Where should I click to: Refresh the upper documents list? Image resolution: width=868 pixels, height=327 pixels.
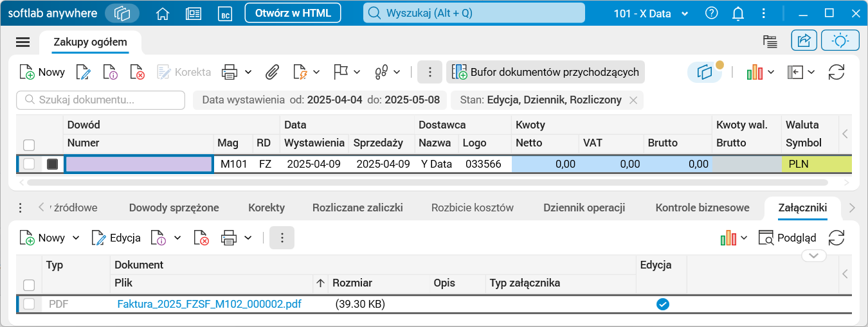(836, 72)
